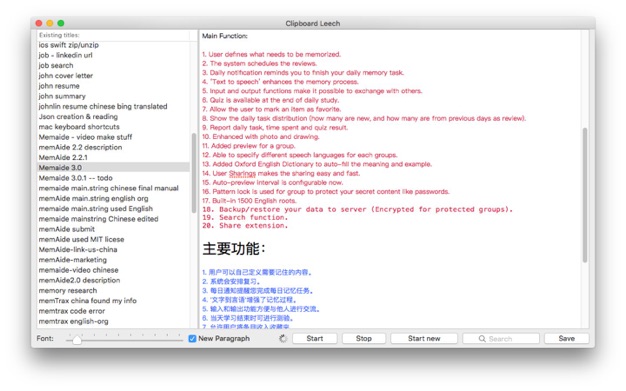Click the search magnifier icon

point(482,339)
